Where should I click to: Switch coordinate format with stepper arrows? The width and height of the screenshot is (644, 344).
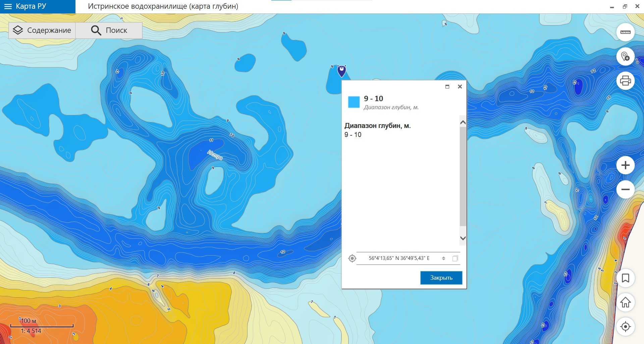point(443,258)
